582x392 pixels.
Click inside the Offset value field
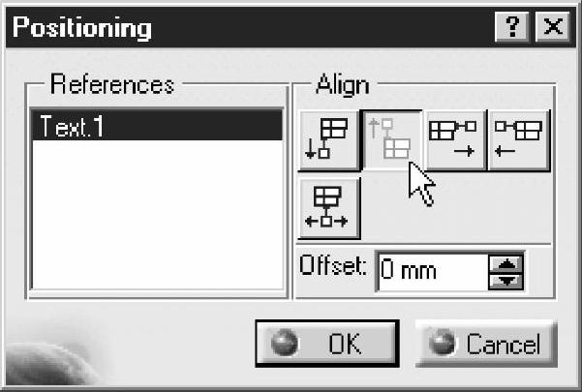tap(431, 271)
